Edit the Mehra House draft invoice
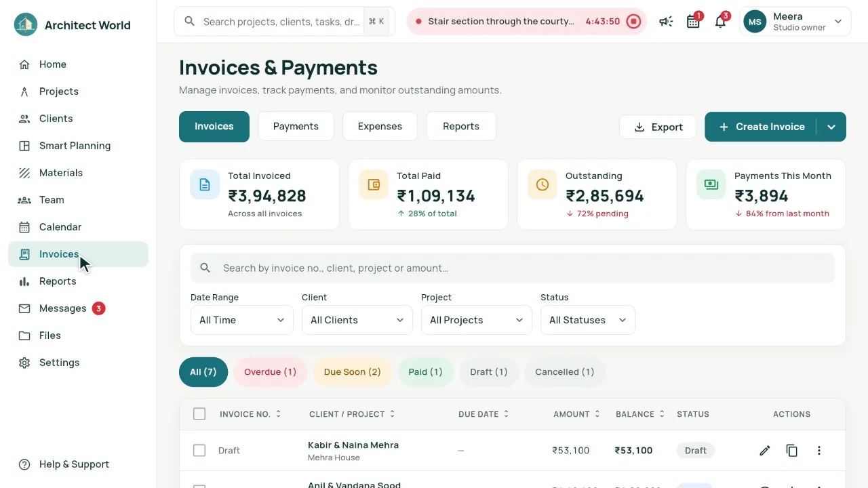Viewport: 868px width, 488px height. pos(765,451)
